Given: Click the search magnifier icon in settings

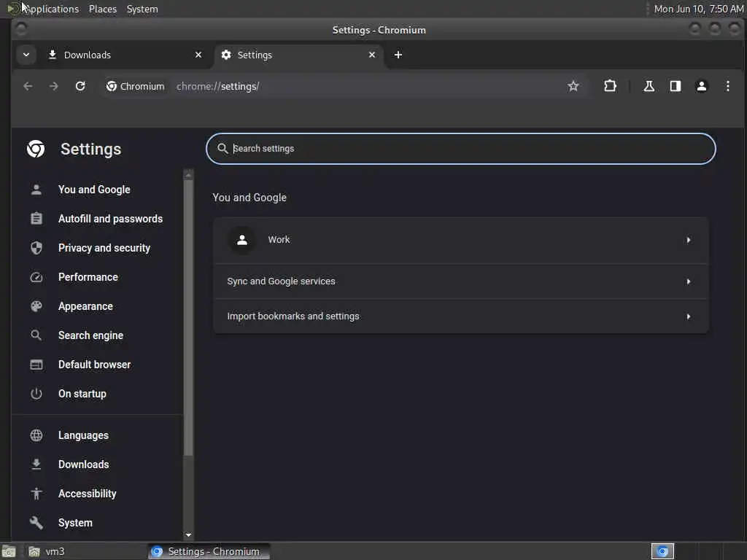Looking at the screenshot, I should [x=222, y=149].
